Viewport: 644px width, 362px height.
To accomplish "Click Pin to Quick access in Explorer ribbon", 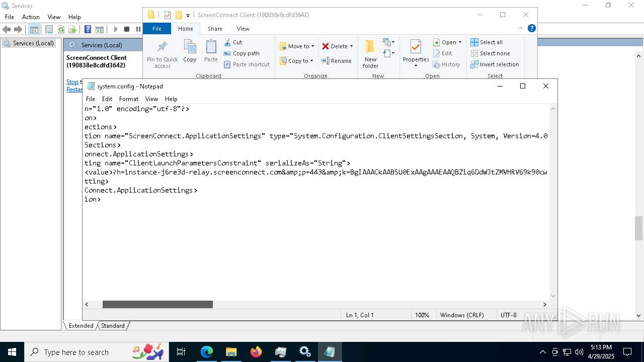I will (x=162, y=54).
